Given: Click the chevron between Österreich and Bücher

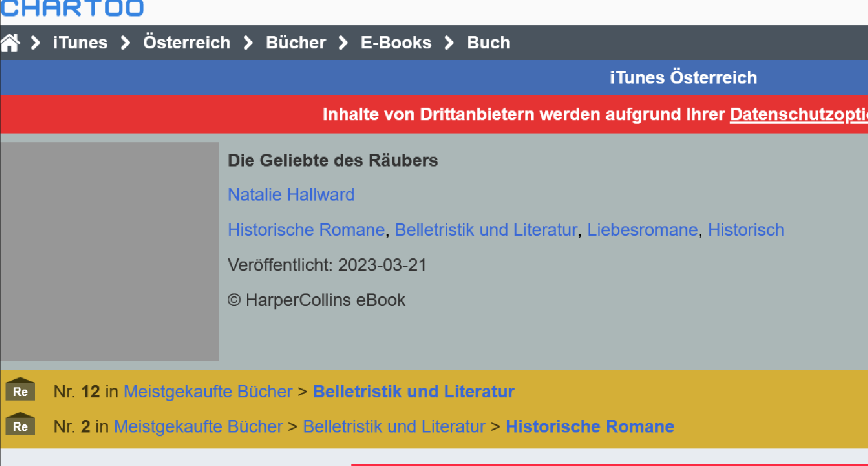Looking at the screenshot, I should tap(248, 42).
